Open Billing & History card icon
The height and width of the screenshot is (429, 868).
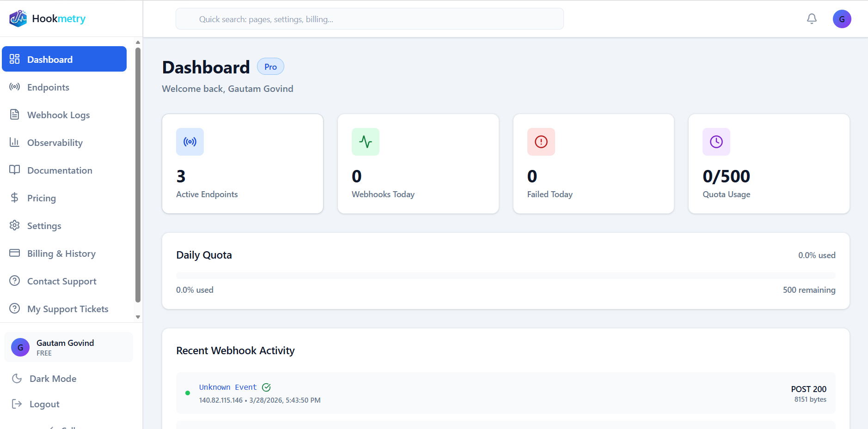point(15,253)
